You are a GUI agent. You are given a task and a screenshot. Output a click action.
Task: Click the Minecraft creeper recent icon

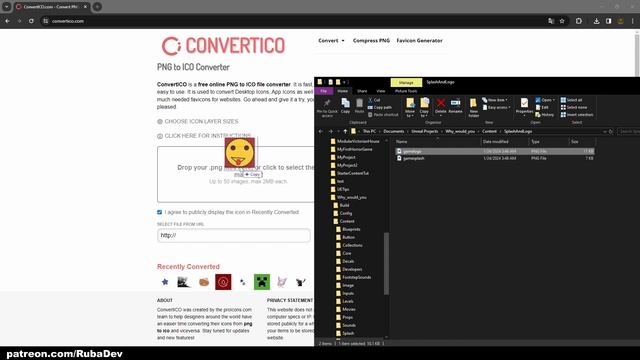pyautogui.click(x=262, y=282)
